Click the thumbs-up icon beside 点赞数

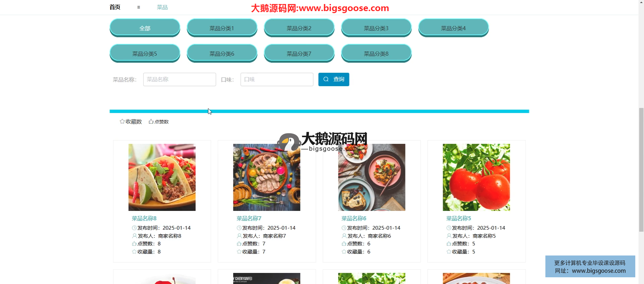pos(151,121)
